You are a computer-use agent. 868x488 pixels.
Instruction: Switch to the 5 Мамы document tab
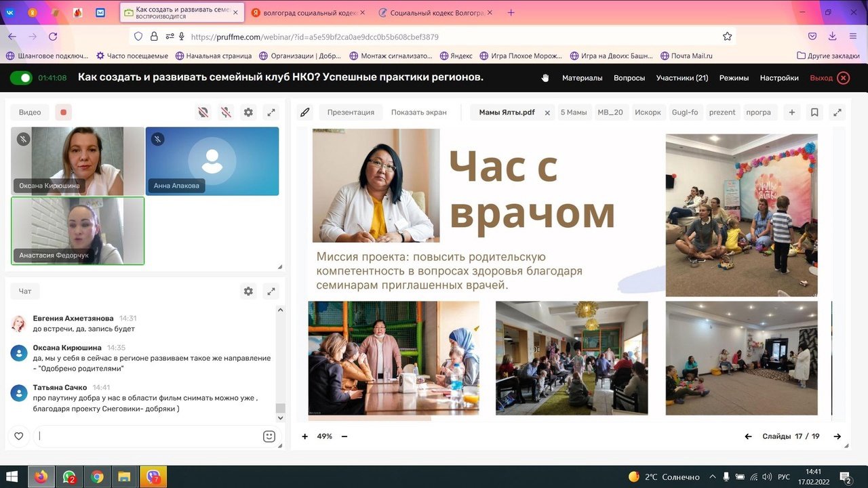tap(574, 113)
